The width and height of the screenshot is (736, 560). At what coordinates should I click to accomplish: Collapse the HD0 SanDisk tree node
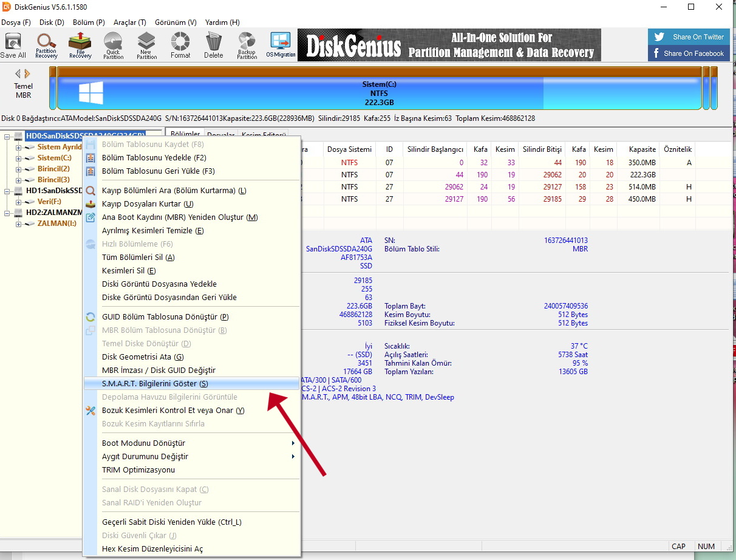coord(7,136)
